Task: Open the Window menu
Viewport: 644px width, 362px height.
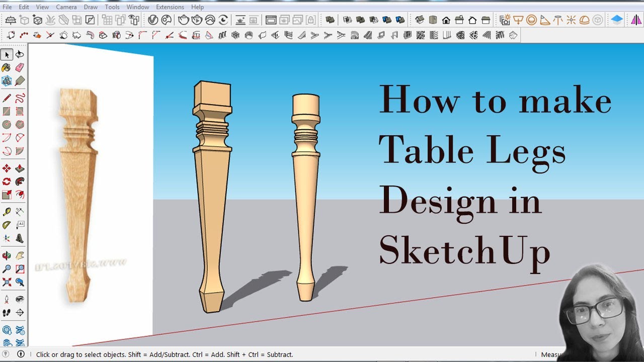Action: [138, 7]
